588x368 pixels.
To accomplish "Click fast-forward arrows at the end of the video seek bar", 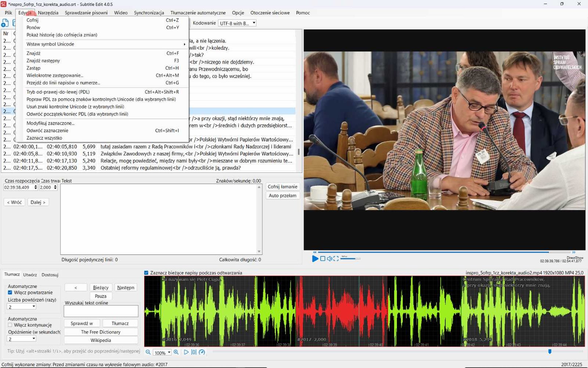I will click(x=574, y=252).
